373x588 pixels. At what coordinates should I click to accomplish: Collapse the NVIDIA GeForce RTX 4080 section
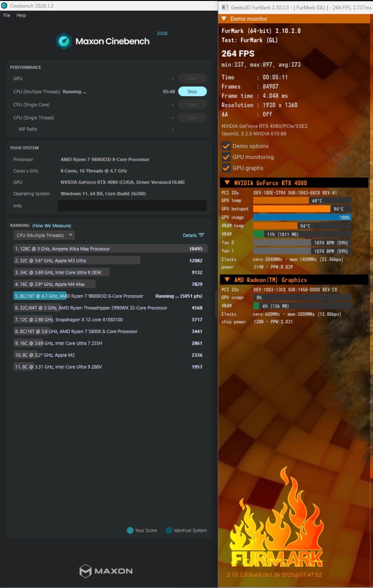[227, 182]
